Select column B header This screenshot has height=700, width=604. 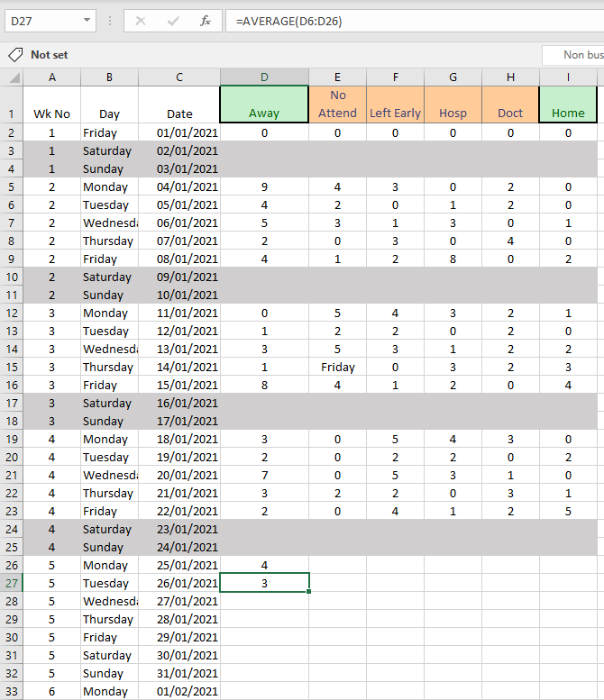(109, 77)
